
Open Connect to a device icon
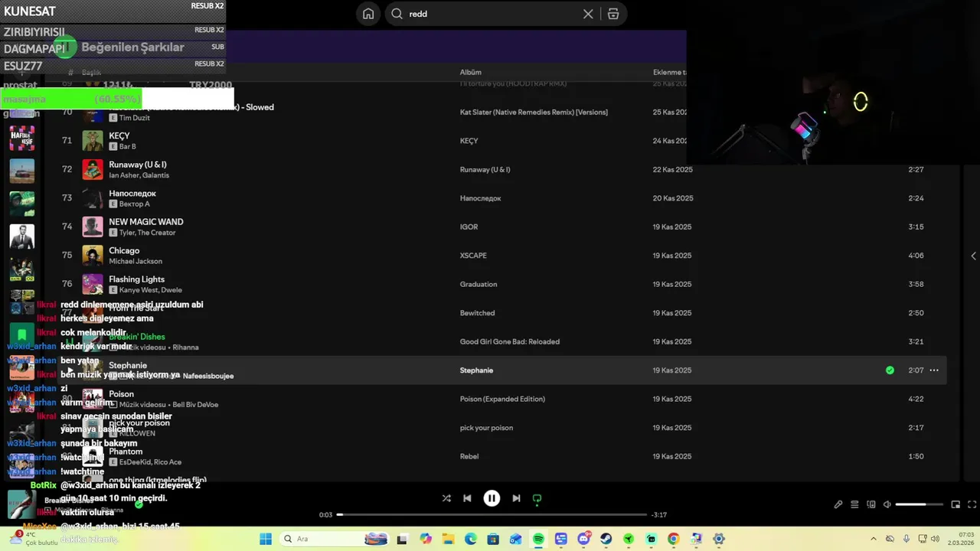(x=871, y=504)
